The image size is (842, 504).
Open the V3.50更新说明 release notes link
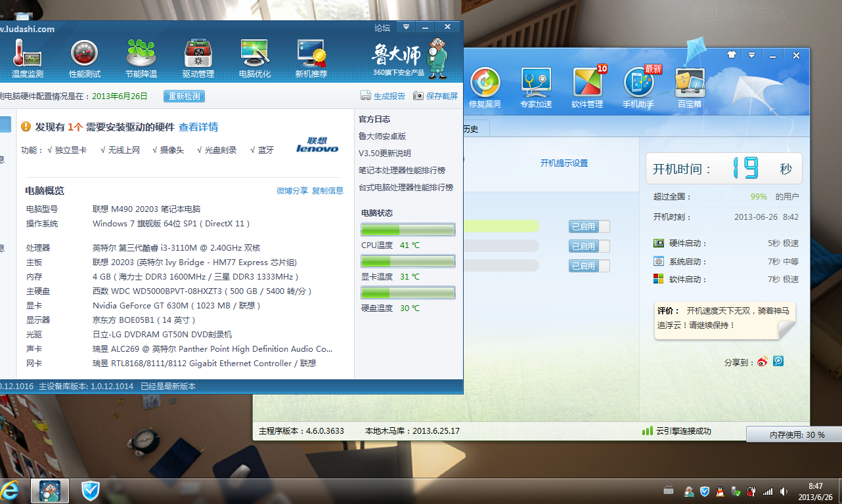point(385,154)
